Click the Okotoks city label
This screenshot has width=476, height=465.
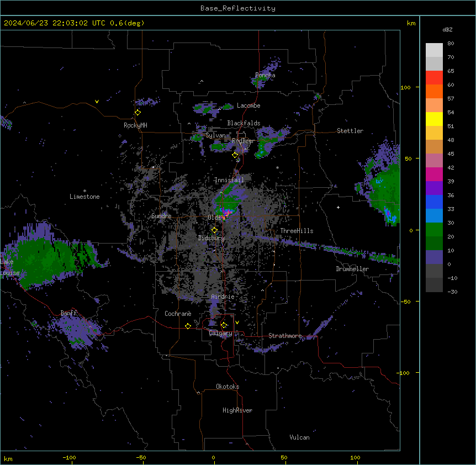click(228, 387)
